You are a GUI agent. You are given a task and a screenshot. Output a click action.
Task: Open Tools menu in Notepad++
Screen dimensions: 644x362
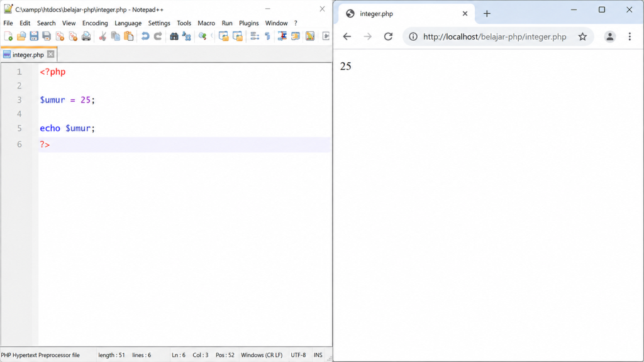(x=184, y=23)
